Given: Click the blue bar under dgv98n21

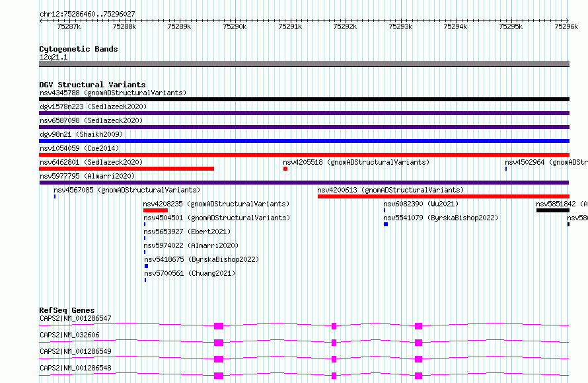Looking at the screenshot, I should pyautogui.click(x=304, y=141).
